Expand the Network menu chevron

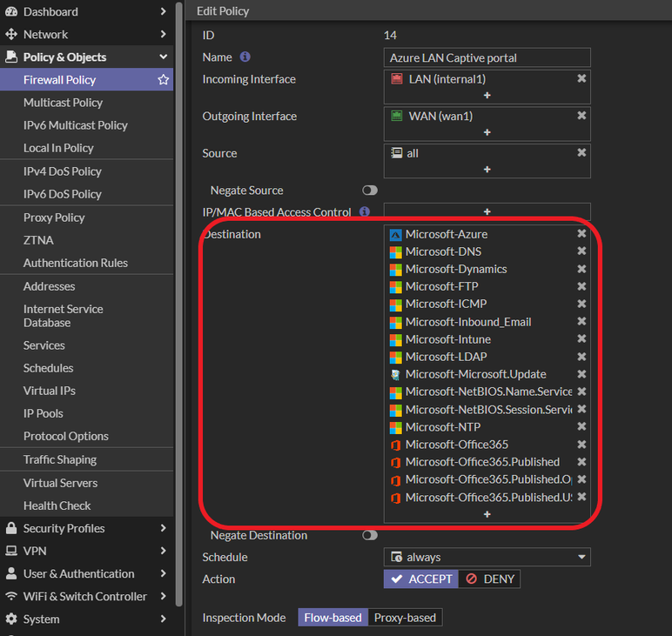[x=164, y=34]
